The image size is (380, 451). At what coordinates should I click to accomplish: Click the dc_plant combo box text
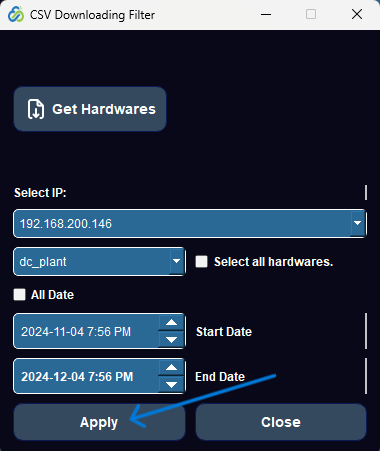43,262
